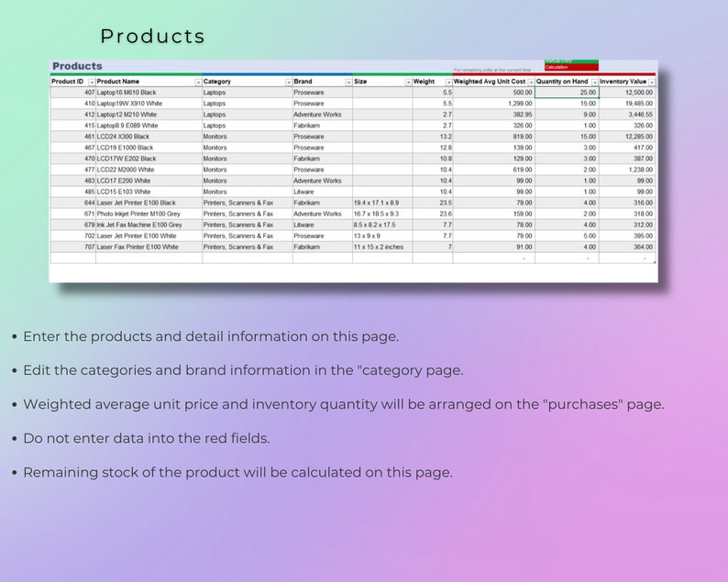The width and height of the screenshot is (728, 582).
Task: Click the cell 'LCD17 E200 White'
Action: click(149, 181)
